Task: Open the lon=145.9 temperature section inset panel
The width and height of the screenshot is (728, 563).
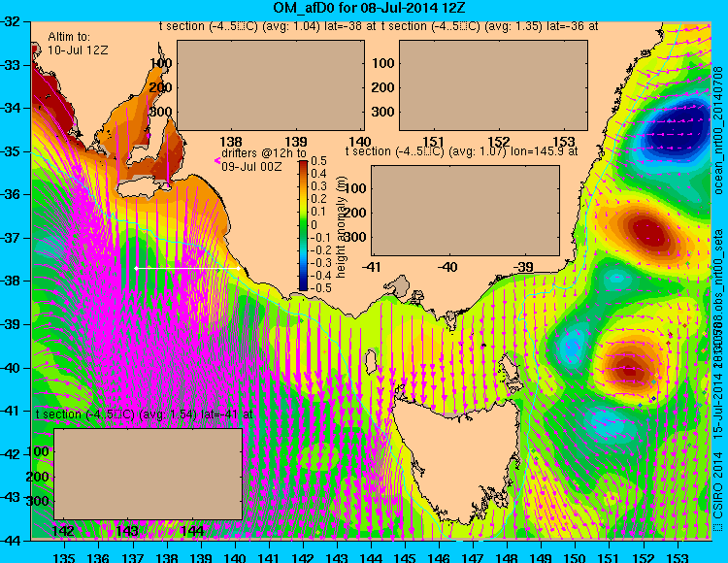Action: (x=465, y=211)
